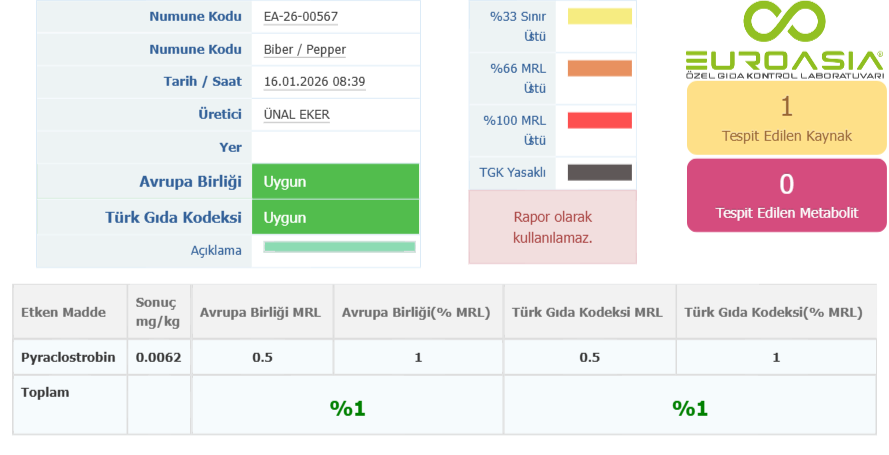Click the orange %66 MRL Üstü swatch
The image size is (889, 455).
tap(599, 68)
